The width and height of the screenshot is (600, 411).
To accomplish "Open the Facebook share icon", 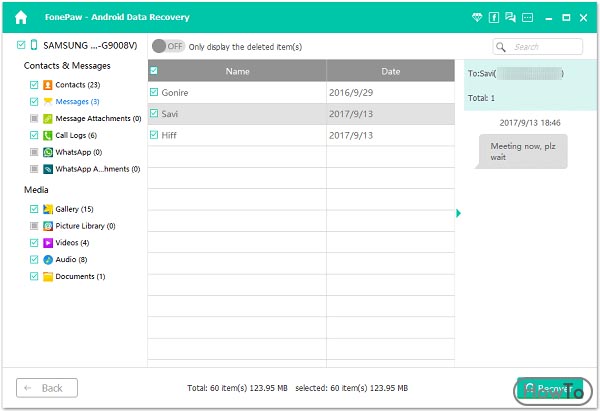I will (494, 17).
